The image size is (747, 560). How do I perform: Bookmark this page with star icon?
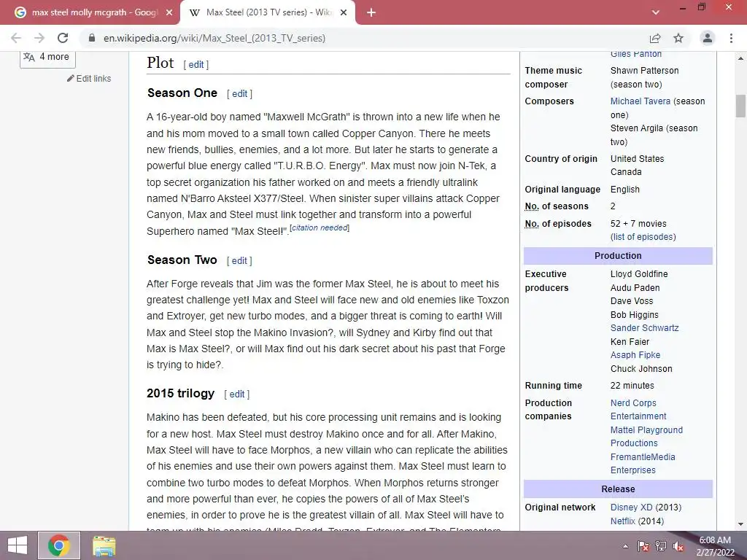click(x=678, y=38)
